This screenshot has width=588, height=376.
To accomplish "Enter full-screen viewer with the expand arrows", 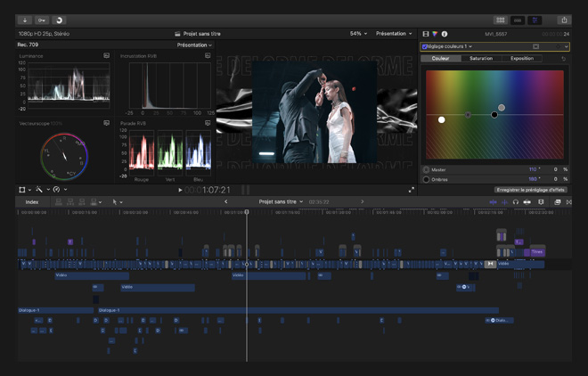I will (412, 190).
